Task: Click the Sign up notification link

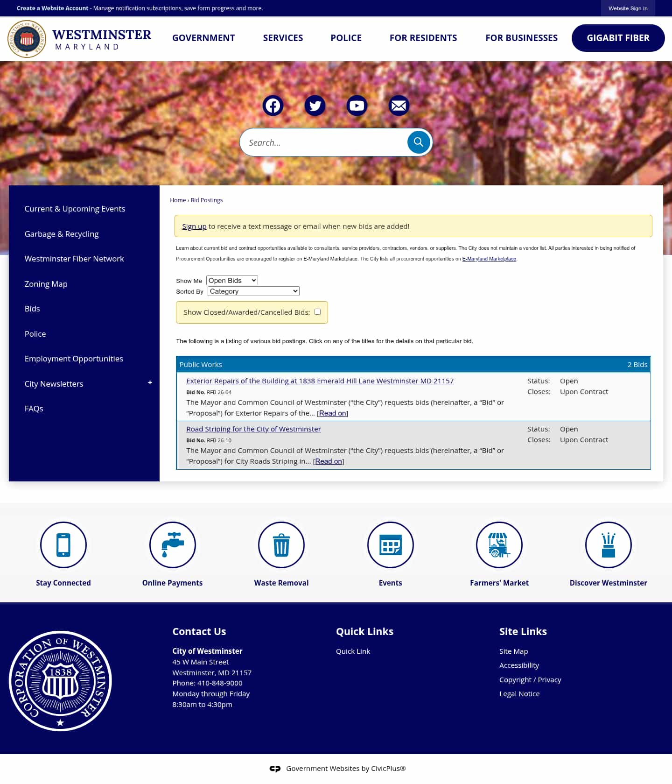Action: [194, 226]
